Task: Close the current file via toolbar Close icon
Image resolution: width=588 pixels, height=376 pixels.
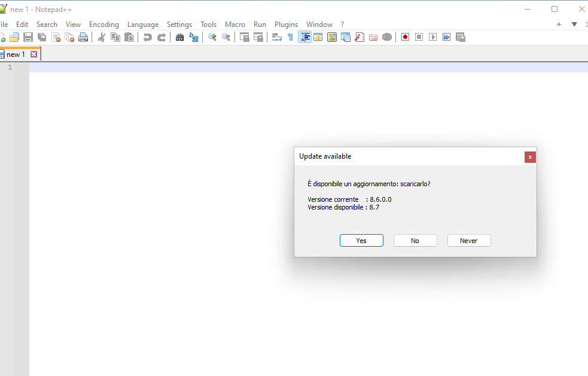Action: (56, 37)
